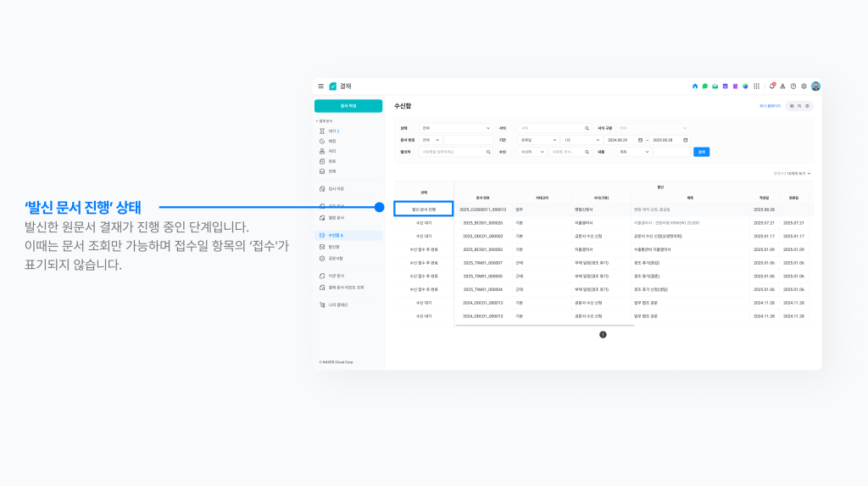
Task: Open the hamburger menu beside 결재
Action: [321, 87]
